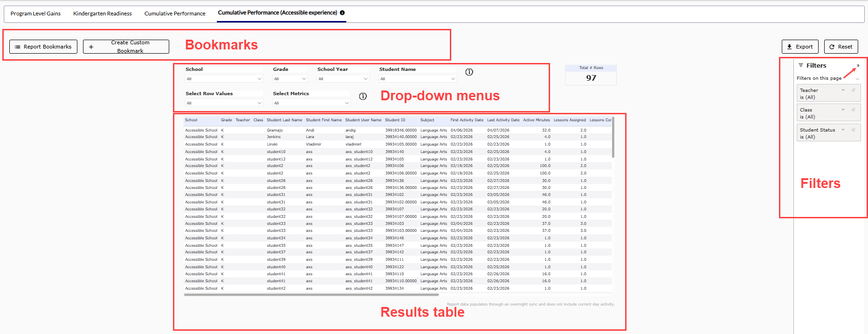This screenshot has width=868, height=334.
Task: Open the ellipsis menu beside Filters on this page
Action: (857, 78)
